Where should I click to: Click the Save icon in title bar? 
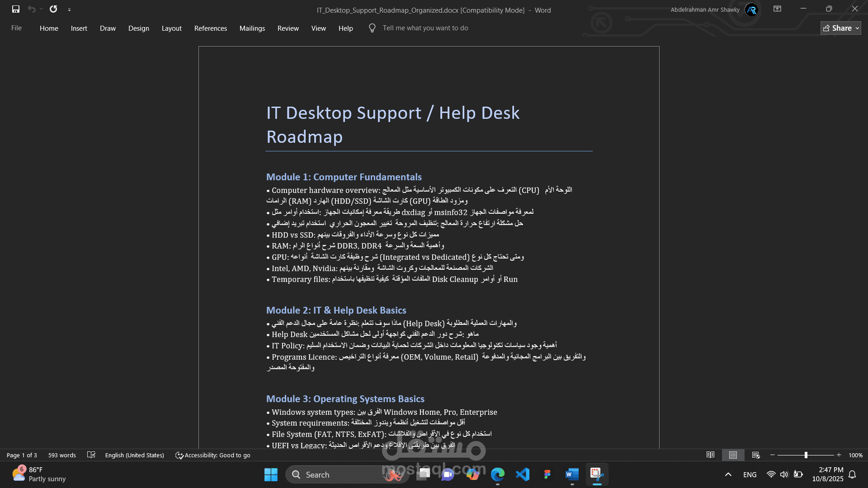click(16, 9)
